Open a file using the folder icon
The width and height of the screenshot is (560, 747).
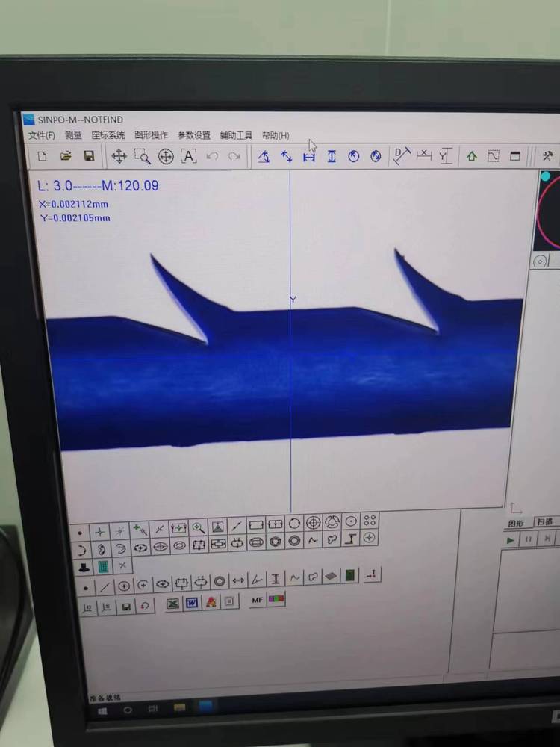click(x=66, y=156)
